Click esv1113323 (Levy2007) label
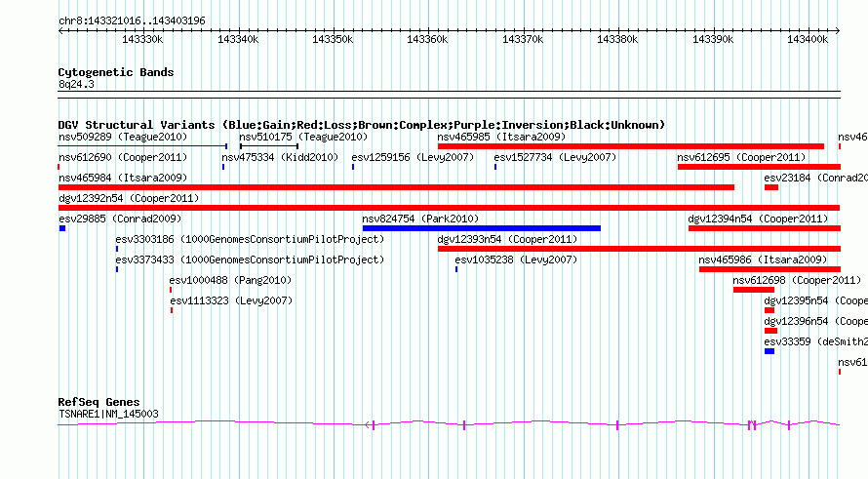Viewport: 868px width, 479px height. coord(231,300)
